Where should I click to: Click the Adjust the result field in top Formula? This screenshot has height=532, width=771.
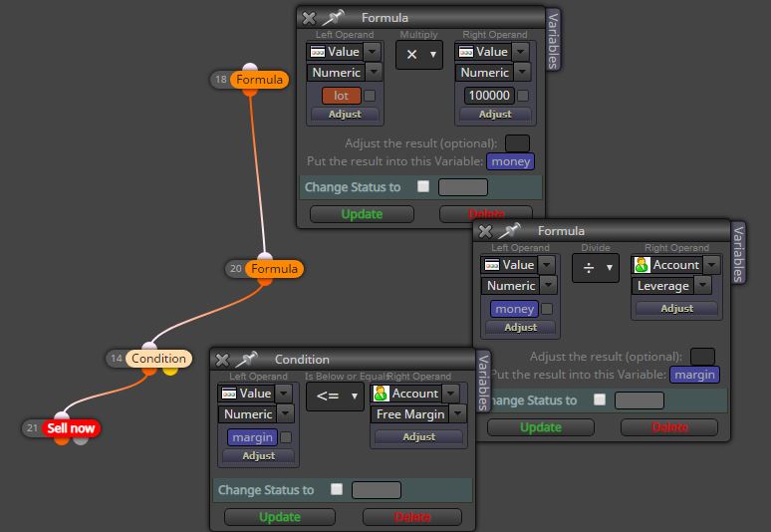coord(517,143)
